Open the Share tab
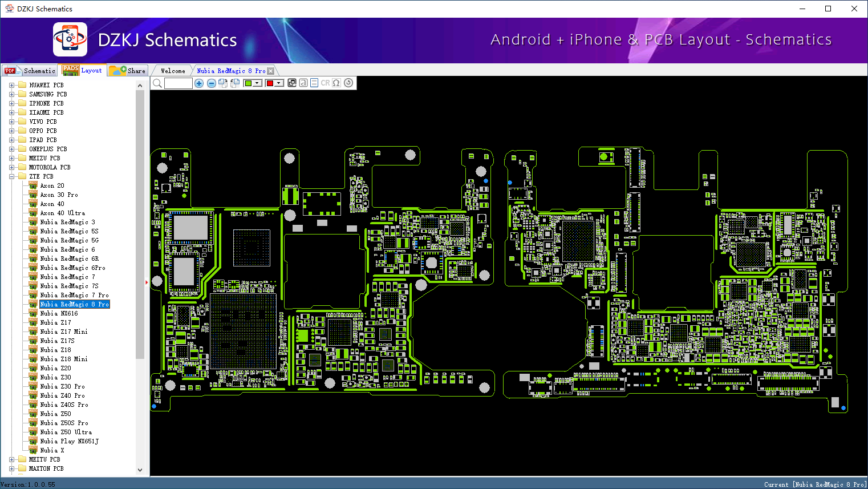868x489 pixels. (128, 71)
